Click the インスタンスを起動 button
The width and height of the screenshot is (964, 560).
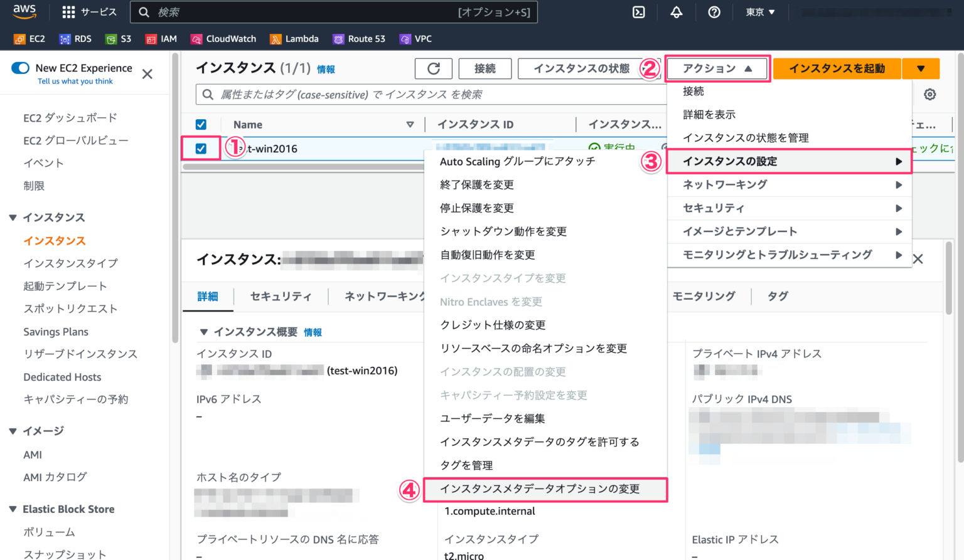coord(837,68)
